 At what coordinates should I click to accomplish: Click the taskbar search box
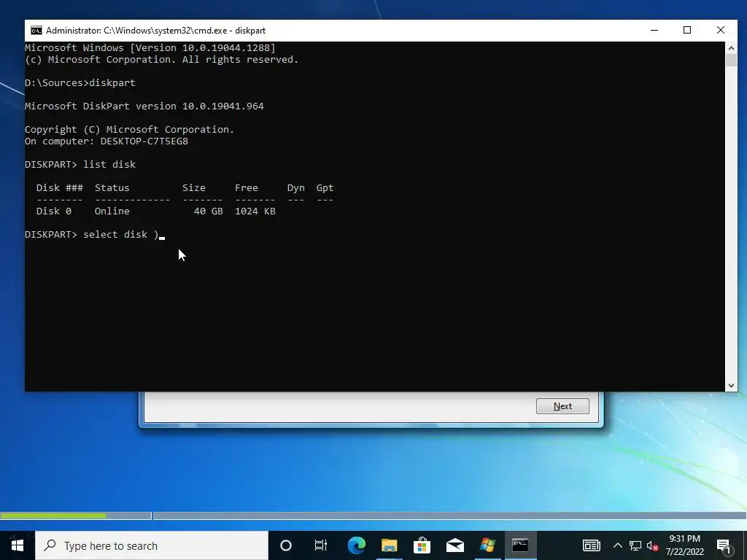[152, 545]
